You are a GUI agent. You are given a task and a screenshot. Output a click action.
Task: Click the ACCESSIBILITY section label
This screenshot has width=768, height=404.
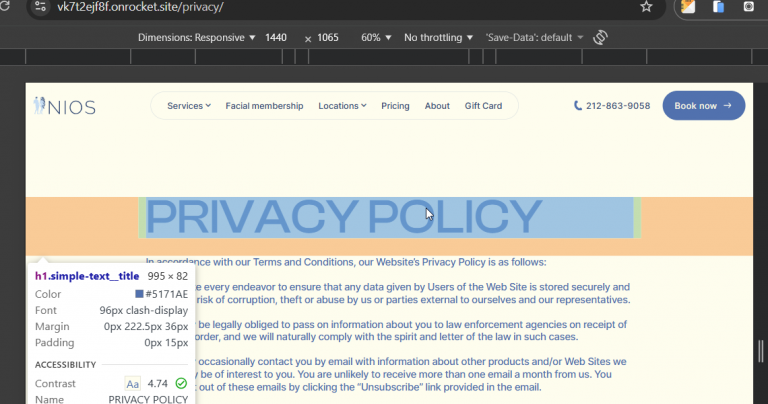[x=65, y=365]
